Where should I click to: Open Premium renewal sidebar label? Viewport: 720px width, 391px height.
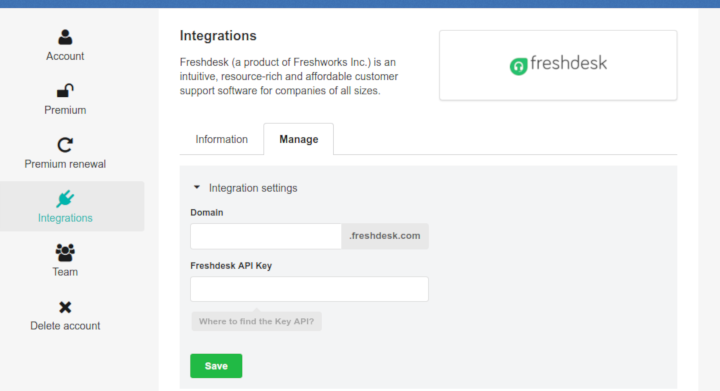[65, 164]
